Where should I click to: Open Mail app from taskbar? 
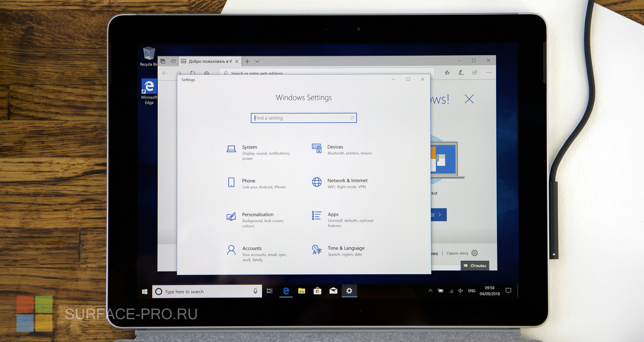click(x=333, y=291)
